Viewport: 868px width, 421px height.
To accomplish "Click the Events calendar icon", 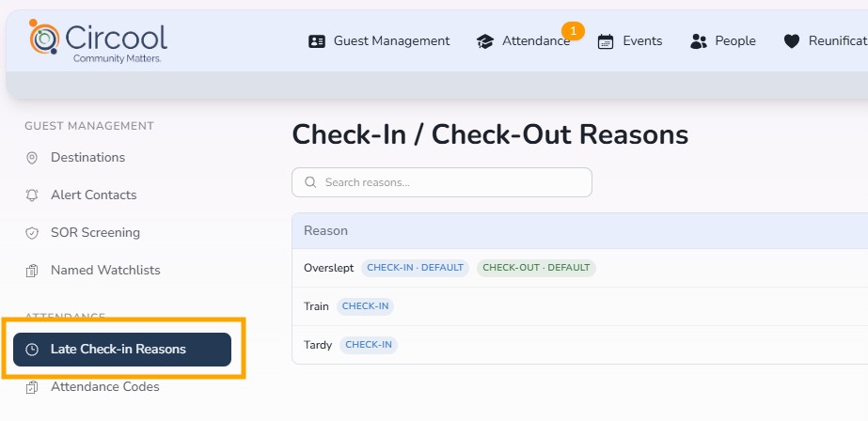I will point(606,41).
